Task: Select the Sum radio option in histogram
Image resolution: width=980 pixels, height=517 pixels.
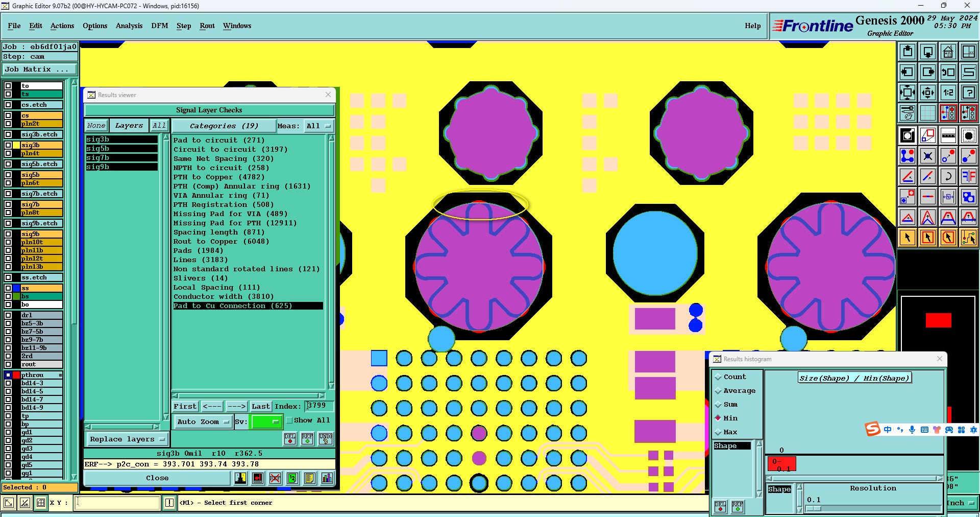Action: (x=718, y=405)
